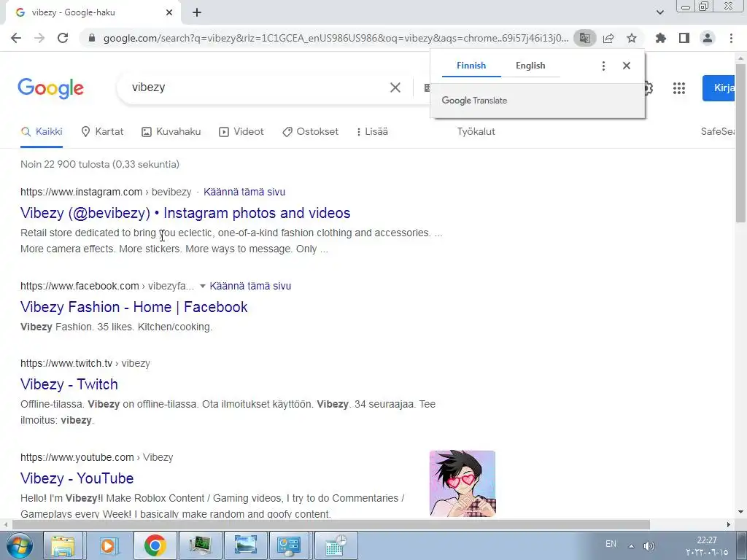Open the calendar clock taskbar icon
This screenshot has height=560, width=747.
336,545
